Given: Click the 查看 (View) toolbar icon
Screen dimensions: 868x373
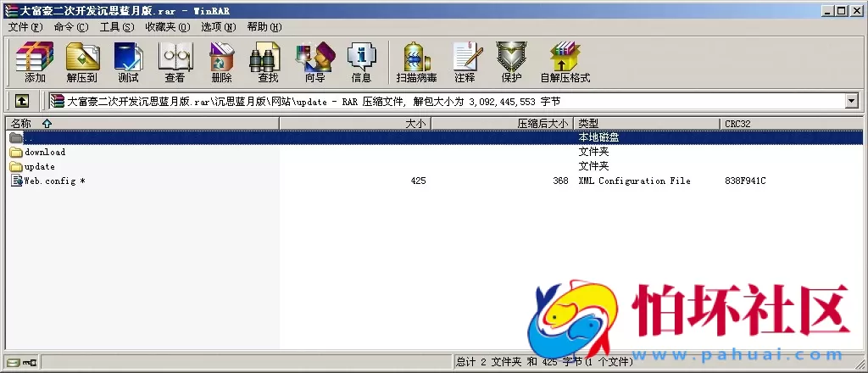Looking at the screenshot, I should 175,57.
